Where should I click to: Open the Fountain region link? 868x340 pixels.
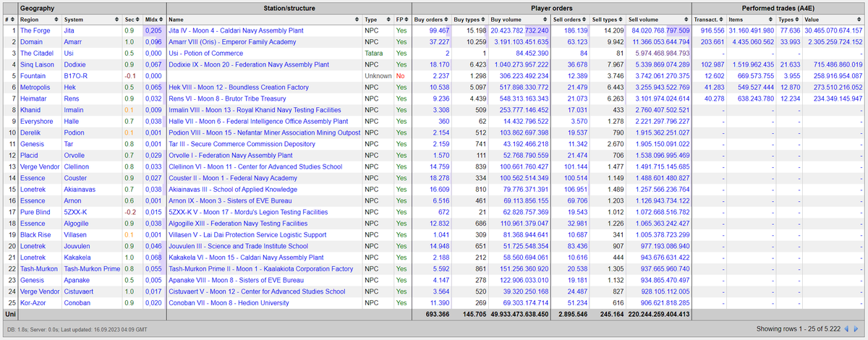(33, 76)
